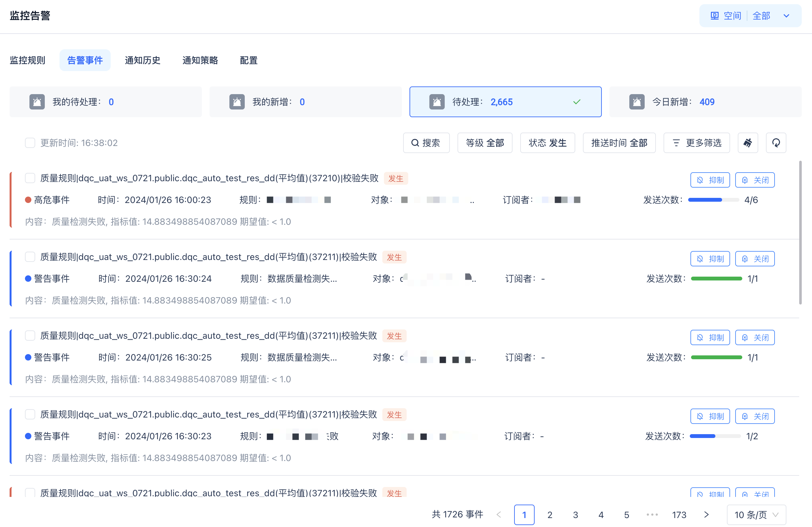Image resolution: width=812 pixels, height=527 pixels.
Task: Click the refresh list icon
Action: click(x=776, y=143)
